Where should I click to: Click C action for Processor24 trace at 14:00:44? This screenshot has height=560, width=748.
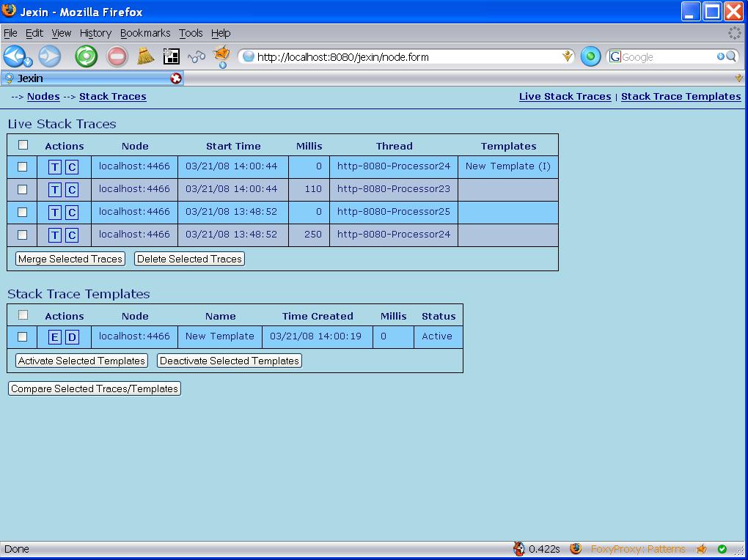pyautogui.click(x=72, y=167)
